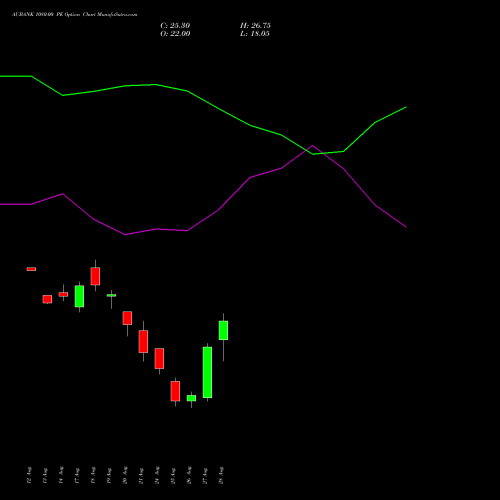Click the AUBANK PE Options Chart title
The image size is (500, 500).
[75, 15]
